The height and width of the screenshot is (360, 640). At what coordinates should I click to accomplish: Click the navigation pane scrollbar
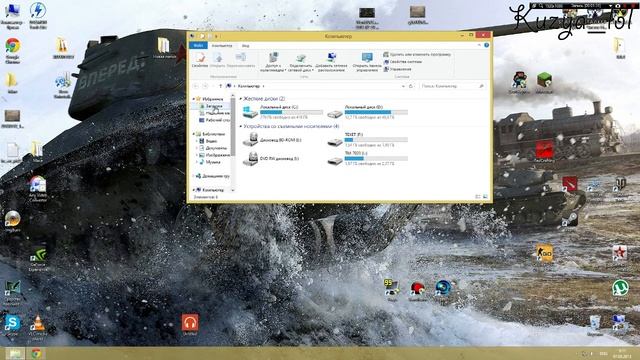pyautogui.click(x=233, y=127)
